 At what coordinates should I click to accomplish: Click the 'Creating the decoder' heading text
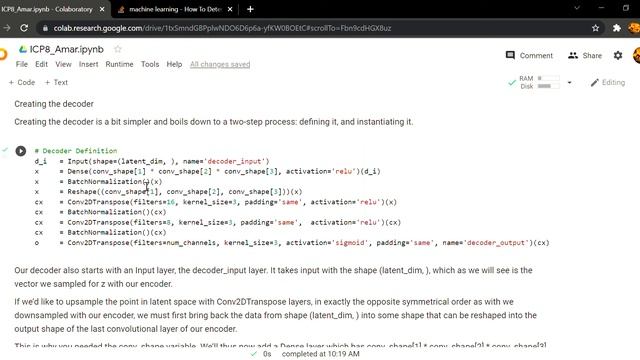54,104
